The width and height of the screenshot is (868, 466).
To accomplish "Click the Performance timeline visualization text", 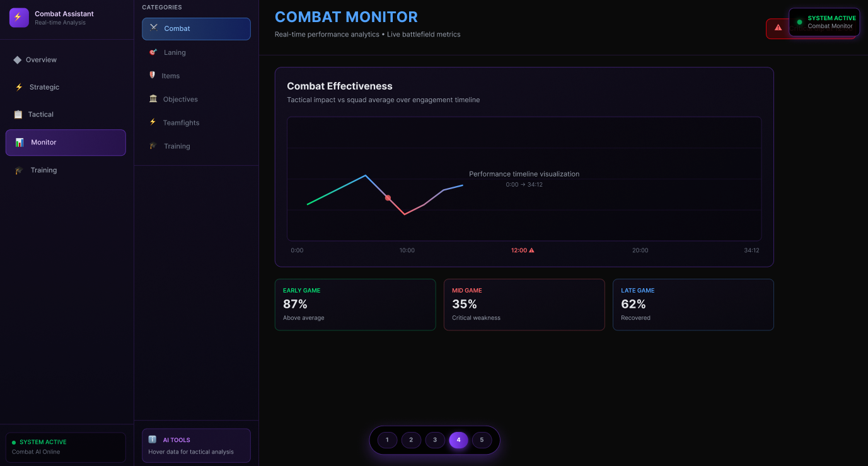I will pos(524,174).
